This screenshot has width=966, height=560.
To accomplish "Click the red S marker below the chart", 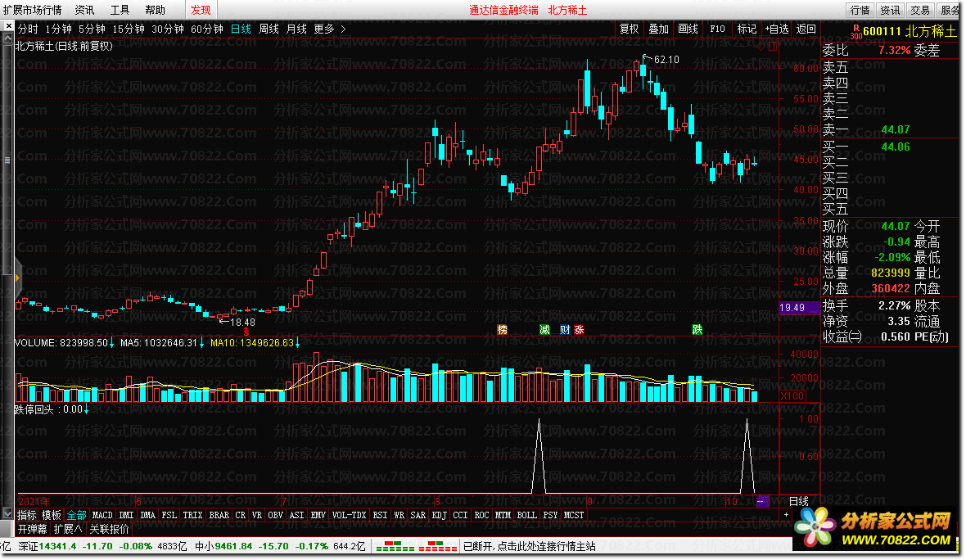I will (x=246, y=332).
